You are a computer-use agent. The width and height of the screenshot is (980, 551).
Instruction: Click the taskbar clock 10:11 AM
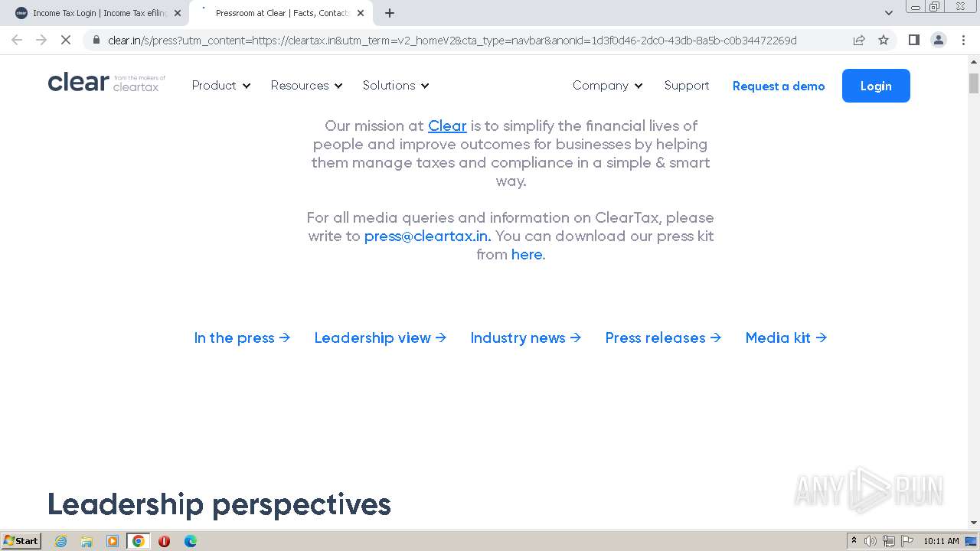point(941,541)
